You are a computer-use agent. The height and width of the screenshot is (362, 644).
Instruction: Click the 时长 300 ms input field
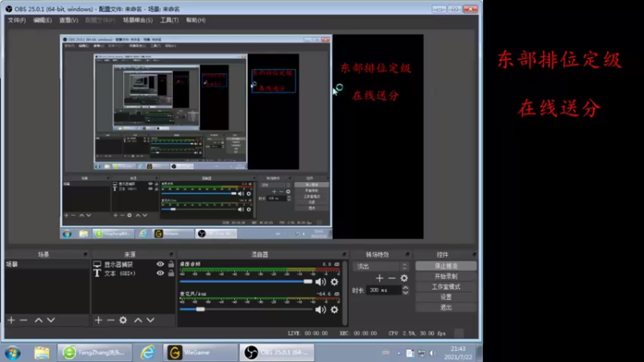384,290
